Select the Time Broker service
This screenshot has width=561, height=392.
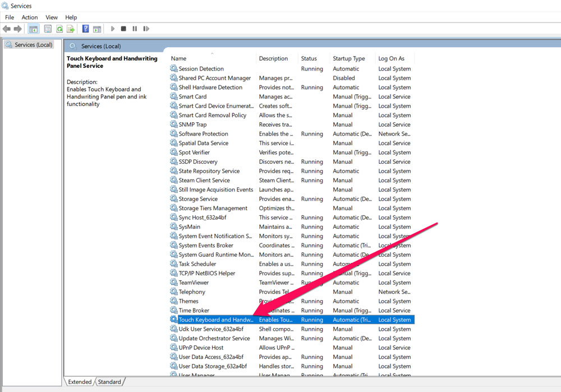point(292,310)
